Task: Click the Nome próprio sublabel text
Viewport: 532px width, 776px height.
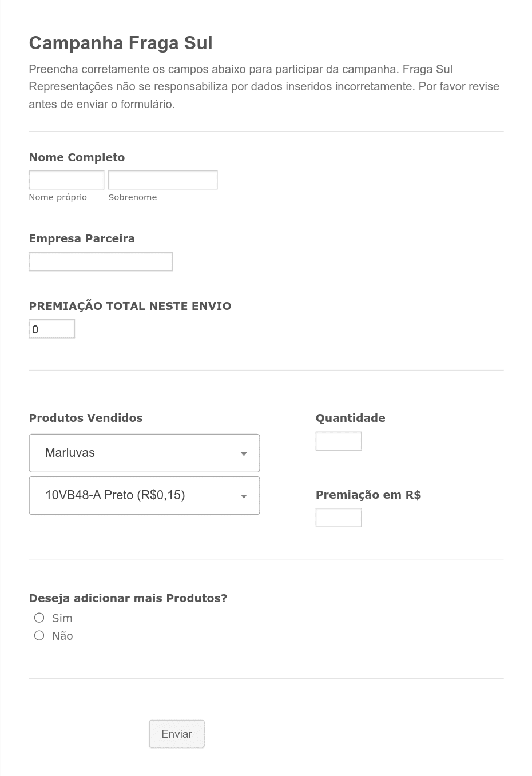Action: (x=58, y=197)
